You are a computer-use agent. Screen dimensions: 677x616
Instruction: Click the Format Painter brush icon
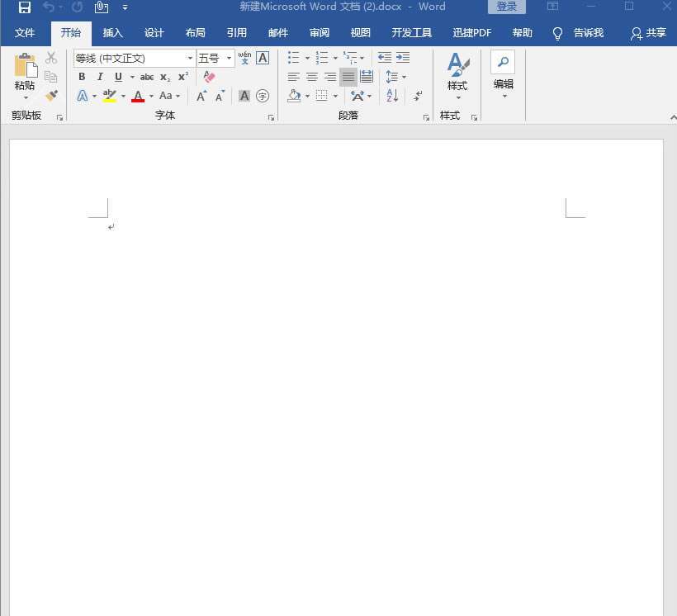51,96
